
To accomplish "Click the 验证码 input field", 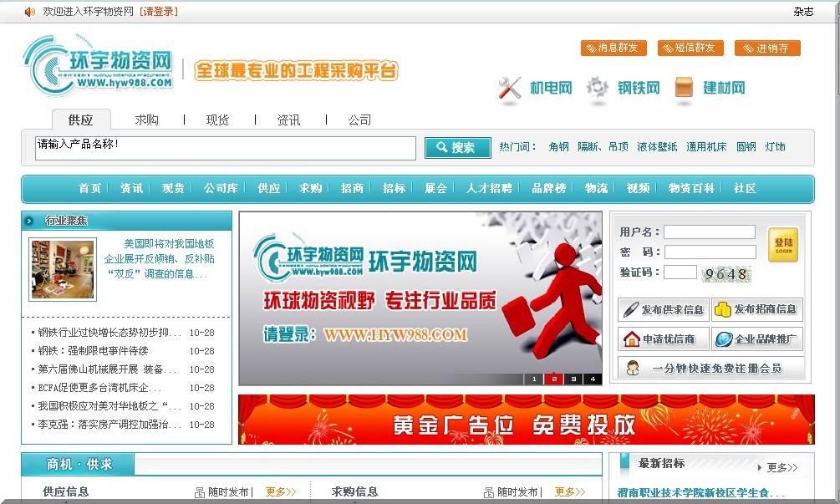I will tap(680, 272).
